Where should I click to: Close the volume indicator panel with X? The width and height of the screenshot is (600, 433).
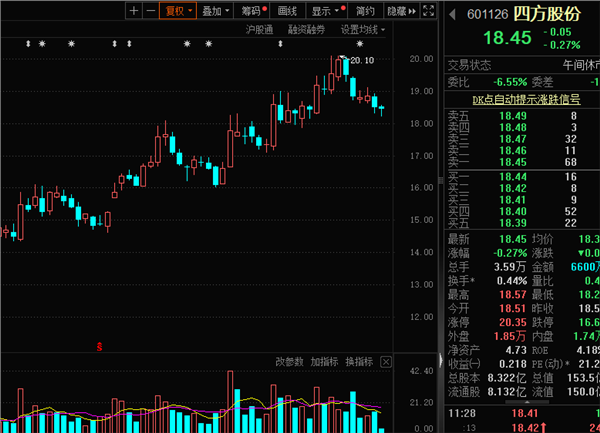385,361
